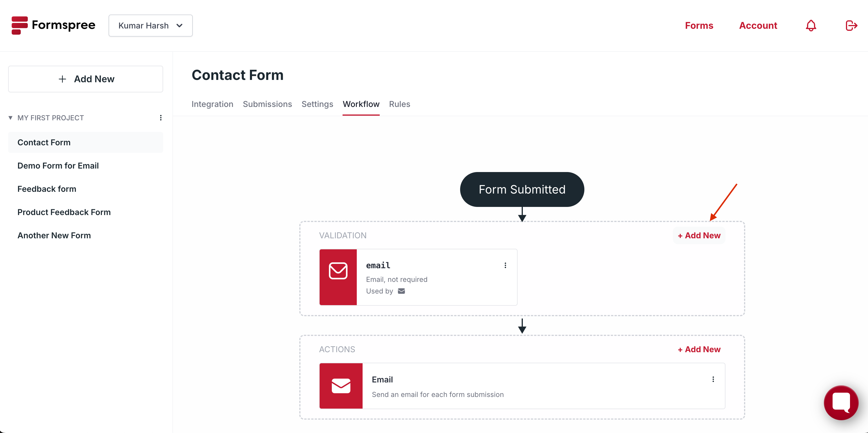
Task: Click the notifications bell icon
Action: tap(811, 26)
